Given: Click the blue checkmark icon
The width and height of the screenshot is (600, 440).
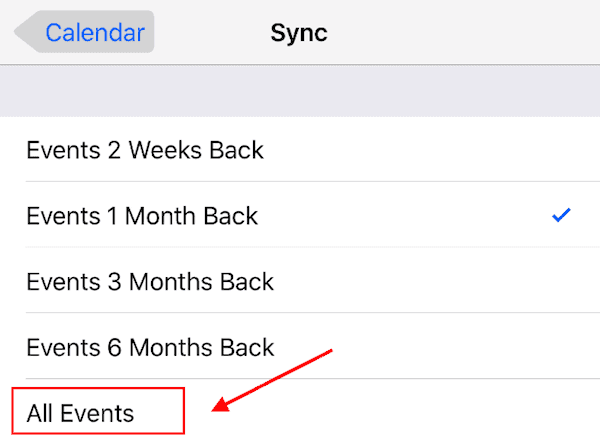Looking at the screenshot, I should pyautogui.click(x=561, y=215).
